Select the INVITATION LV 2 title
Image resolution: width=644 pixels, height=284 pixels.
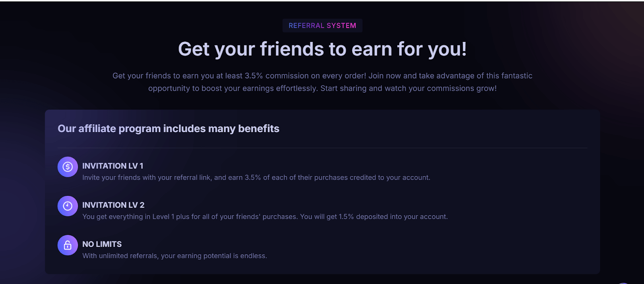[x=113, y=205]
